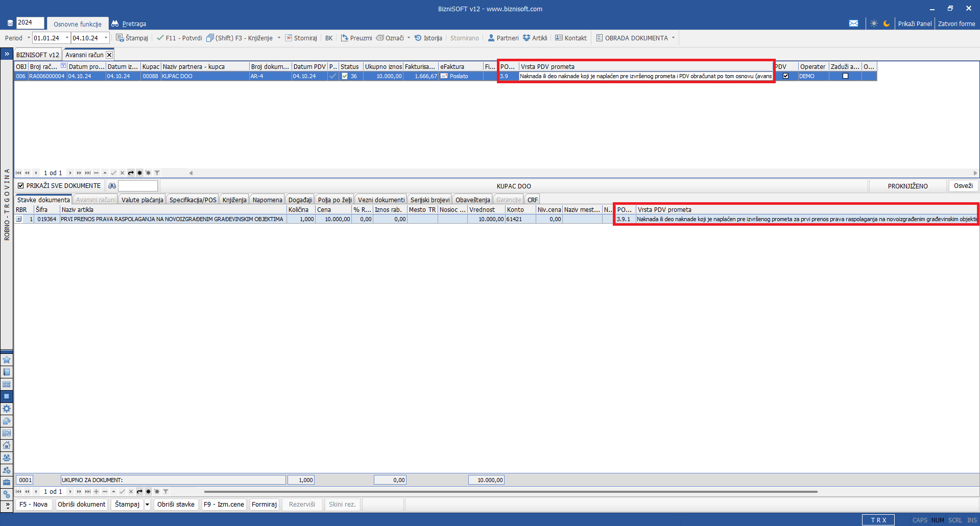Click the year input field showing 2024
This screenshot has height=526, width=980.
coord(29,22)
